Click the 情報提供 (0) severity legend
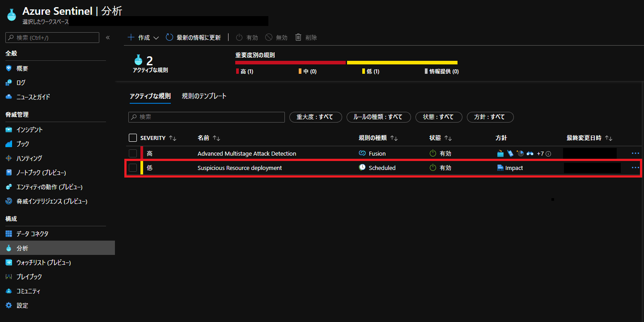 442,72
